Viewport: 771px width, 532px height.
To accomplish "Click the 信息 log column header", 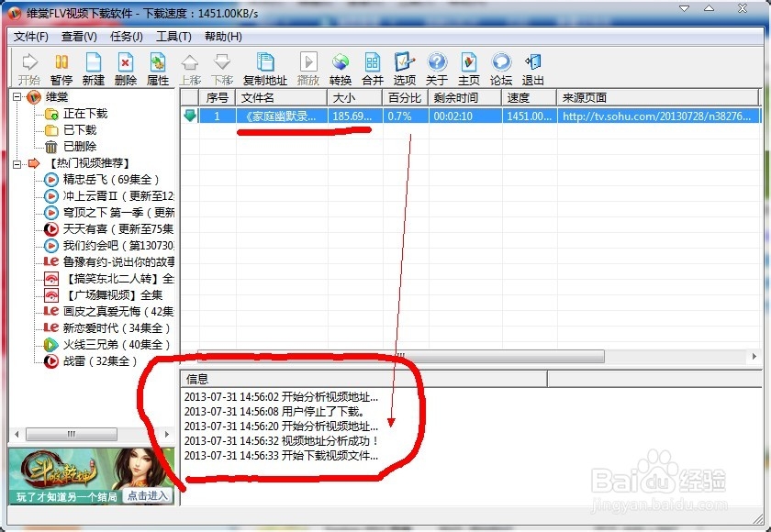I will pos(363,379).
